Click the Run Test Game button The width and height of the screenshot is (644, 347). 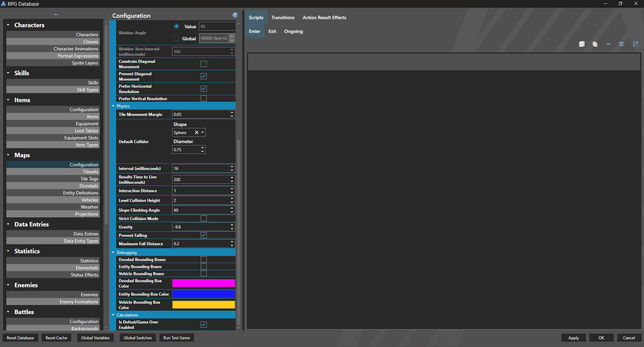coord(176,338)
